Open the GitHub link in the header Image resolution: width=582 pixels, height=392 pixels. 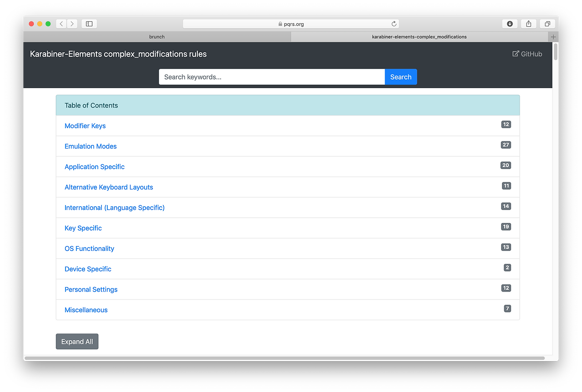tap(527, 54)
